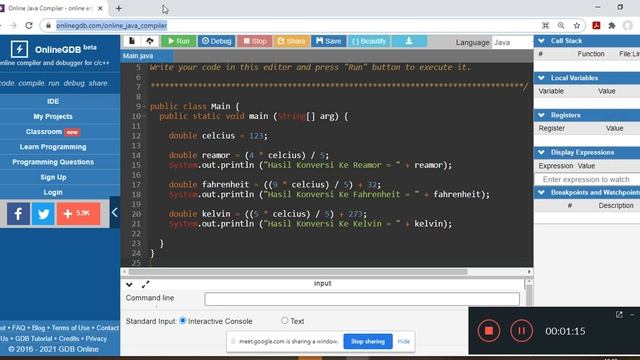Hide the meet.google.com sharing bar
The height and width of the screenshot is (360, 640).
pyautogui.click(x=404, y=341)
